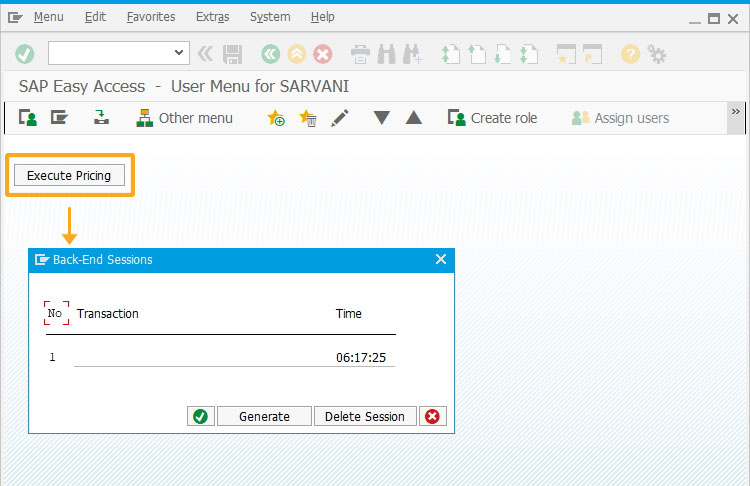Click the yellow Help question mark icon

tap(630, 54)
